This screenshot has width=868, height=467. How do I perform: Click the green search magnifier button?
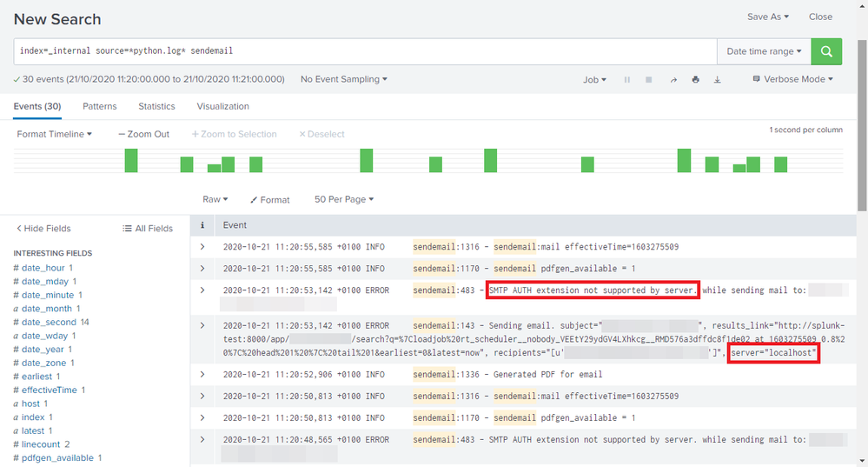coord(825,51)
